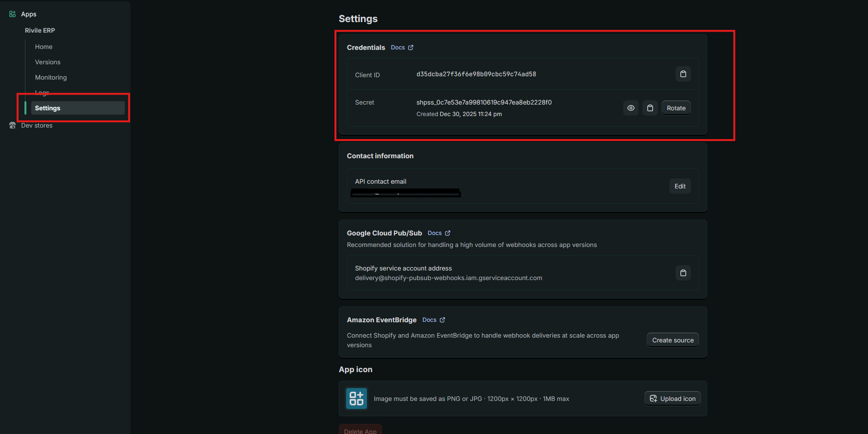
Task: Click the Apps grid icon in sidebar
Action: click(12, 14)
